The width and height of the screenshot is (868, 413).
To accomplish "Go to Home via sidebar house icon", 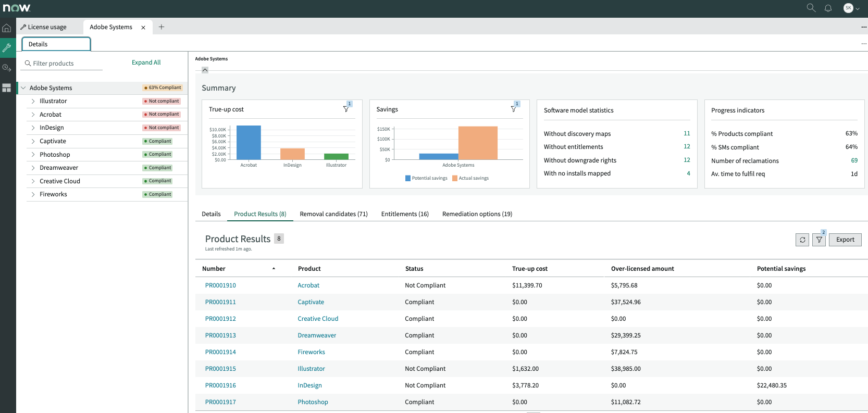I will (x=7, y=28).
